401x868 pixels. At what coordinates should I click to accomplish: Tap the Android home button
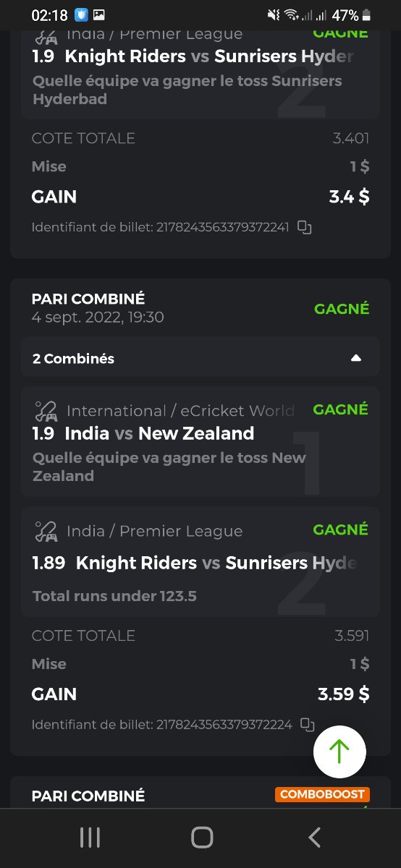point(202,838)
